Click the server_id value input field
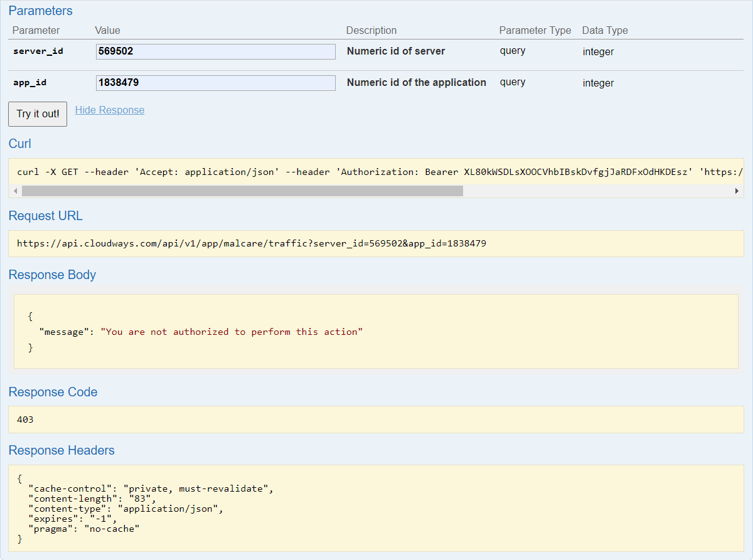 [x=215, y=51]
